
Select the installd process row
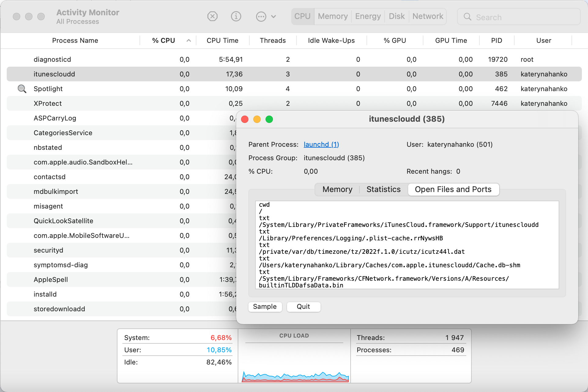click(x=121, y=294)
